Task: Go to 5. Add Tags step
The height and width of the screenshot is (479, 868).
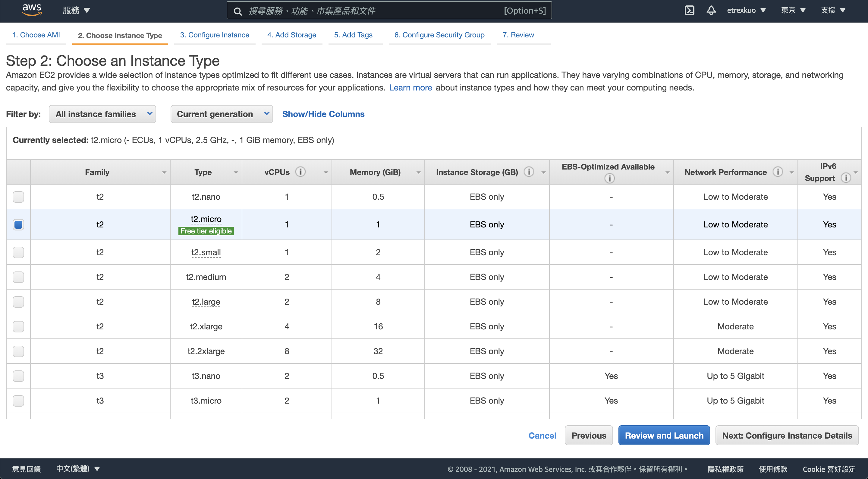Action: pos(354,35)
